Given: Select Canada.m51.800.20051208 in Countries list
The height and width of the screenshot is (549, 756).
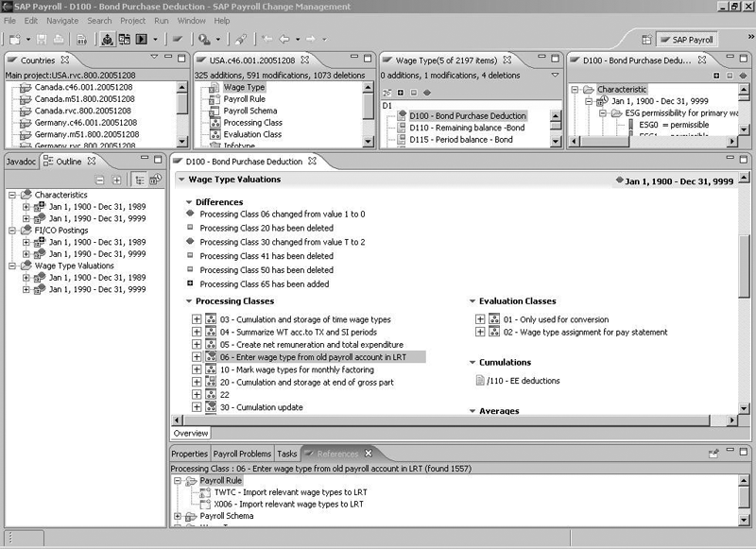Looking at the screenshot, I should pyautogui.click(x=83, y=99).
